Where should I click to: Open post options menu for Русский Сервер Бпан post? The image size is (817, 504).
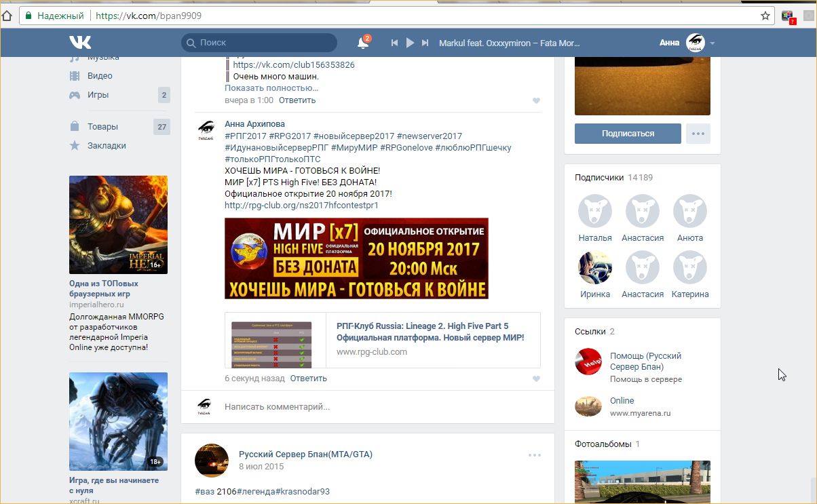(535, 455)
